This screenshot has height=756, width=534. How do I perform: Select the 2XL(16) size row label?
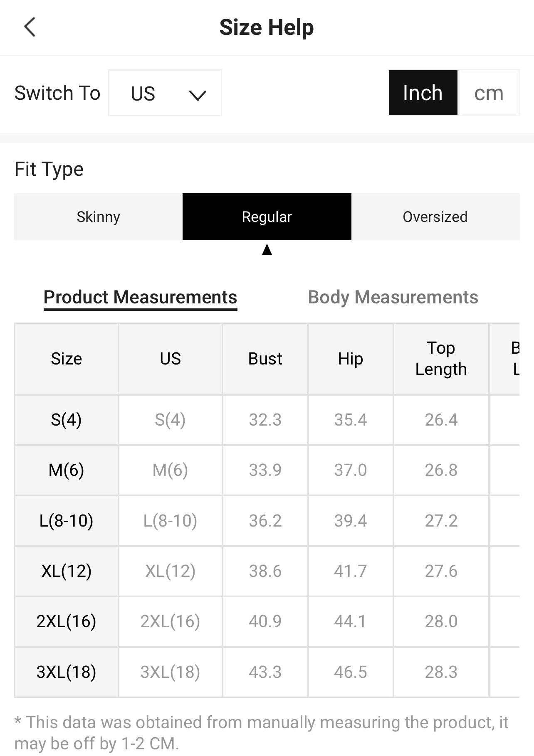coord(67,621)
